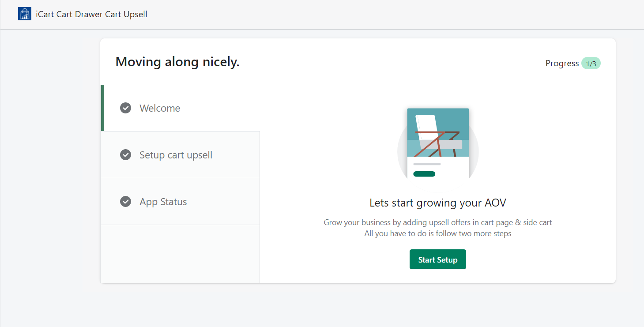The image size is (644, 327).
Task: Click the Start Setup button
Action: [x=438, y=259]
